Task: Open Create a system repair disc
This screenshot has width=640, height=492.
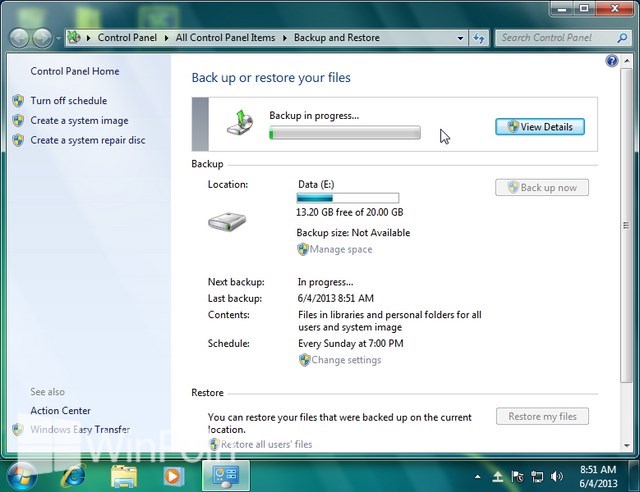Action: [88, 140]
